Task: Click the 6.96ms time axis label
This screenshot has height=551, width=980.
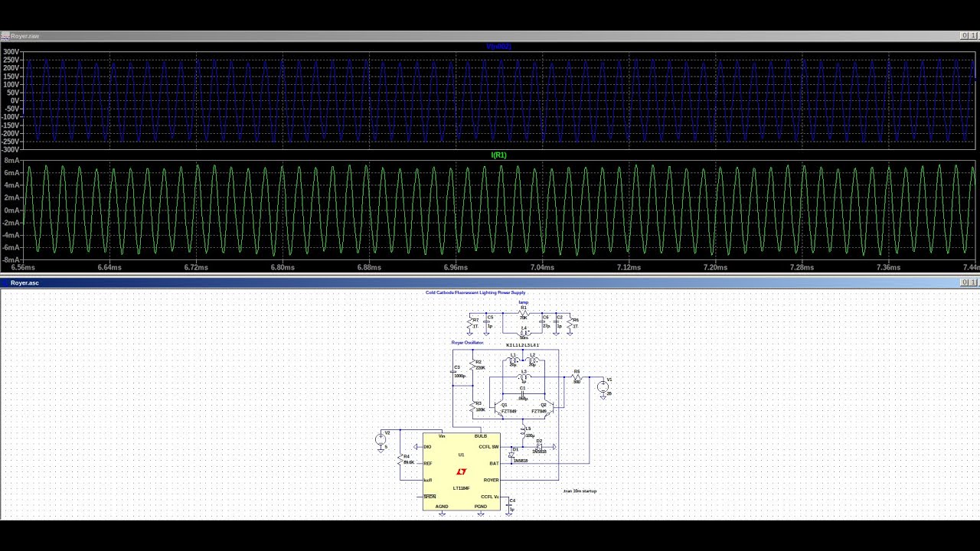Action: click(456, 268)
